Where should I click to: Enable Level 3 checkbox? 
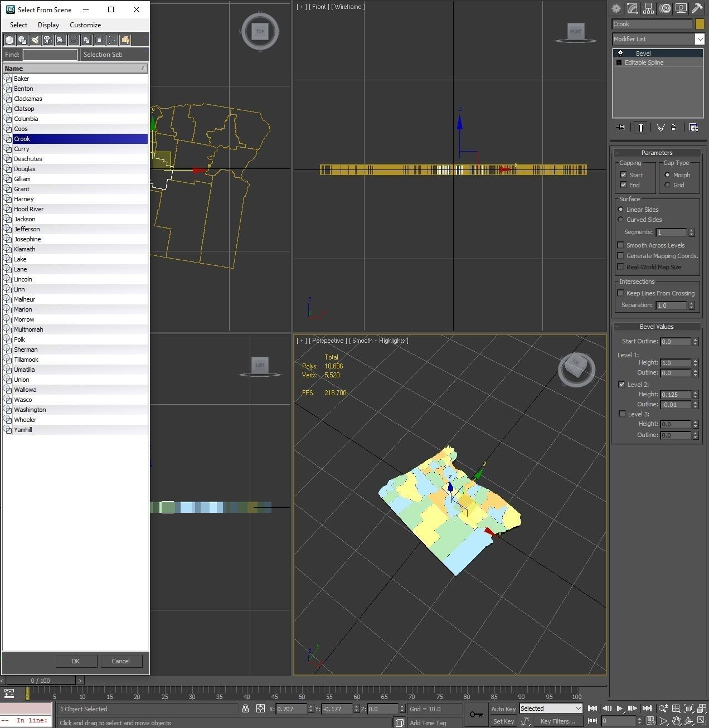pyautogui.click(x=622, y=414)
